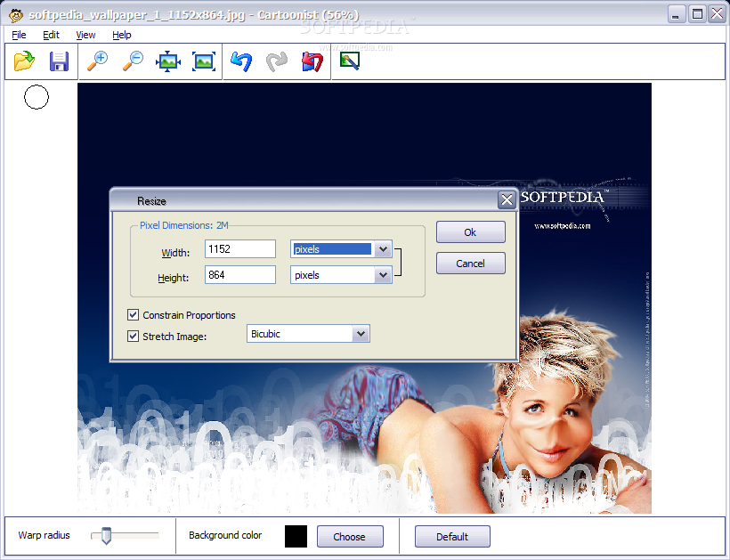
Task: Click the gray Redo arrow icon
Action: [x=277, y=61]
